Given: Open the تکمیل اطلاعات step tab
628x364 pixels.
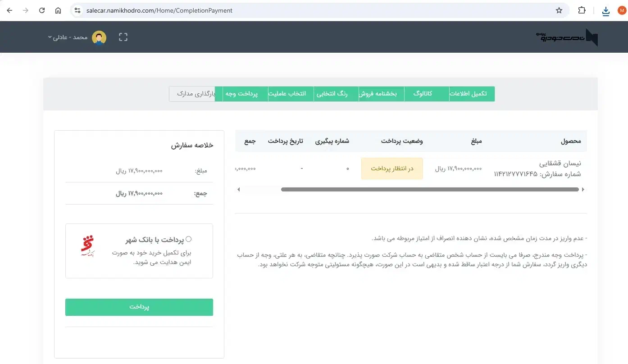Looking at the screenshot, I should [472, 94].
